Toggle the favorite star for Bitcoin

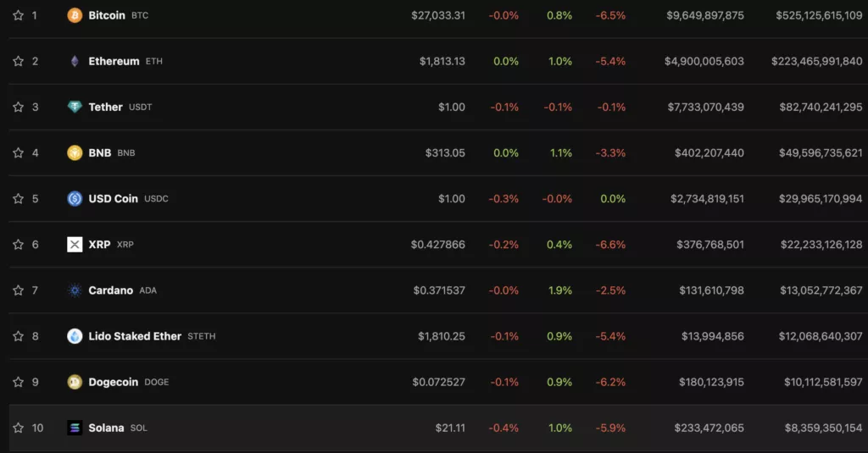19,15
